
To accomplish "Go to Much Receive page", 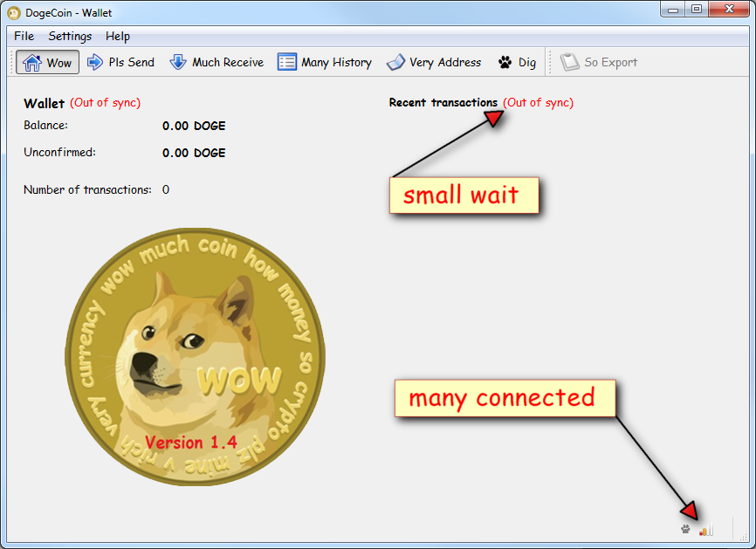I will 216,63.
